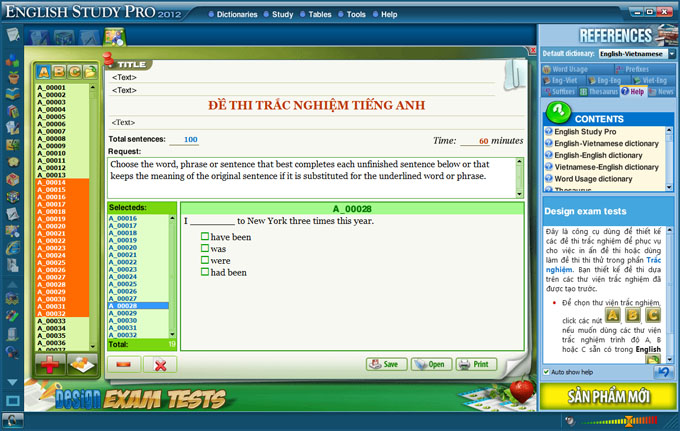Viewport: 680px width, 431px height.
Task: Open the colored pencils sidebar icon
Action: click(13, 316)
